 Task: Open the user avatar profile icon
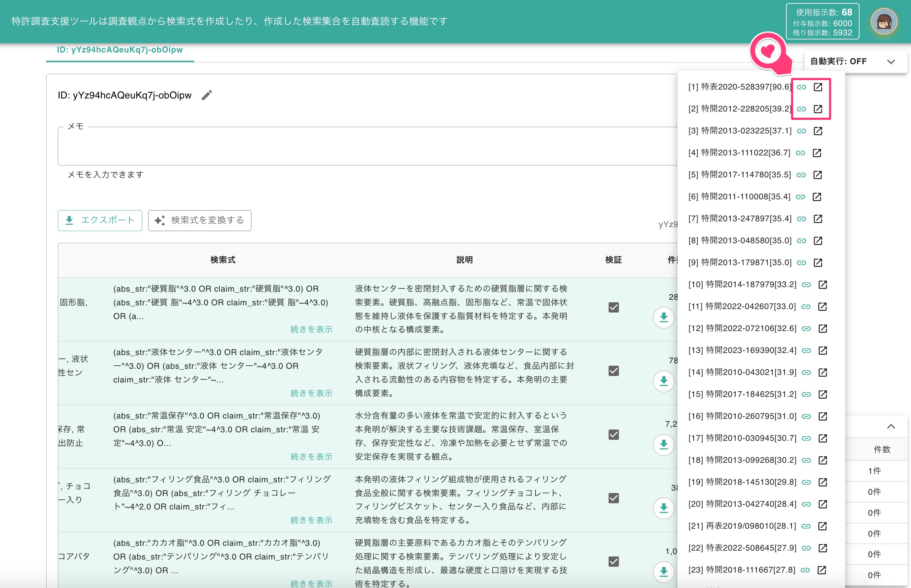pyautogui.click(x=884, y=21)
